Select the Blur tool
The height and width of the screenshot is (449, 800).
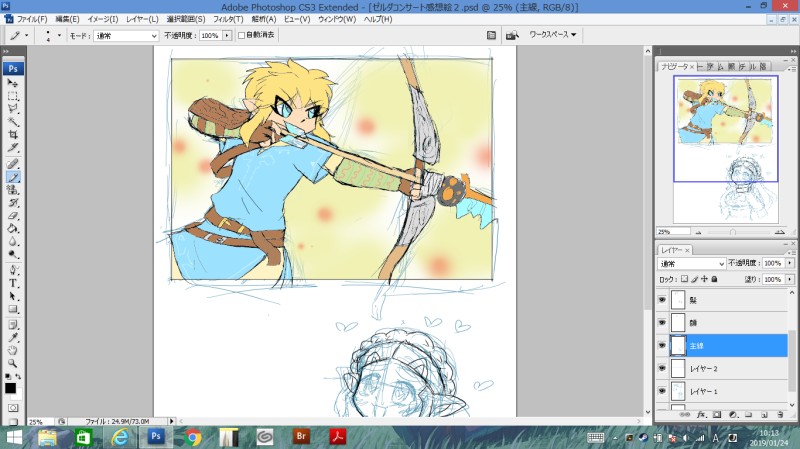[13, 241]
